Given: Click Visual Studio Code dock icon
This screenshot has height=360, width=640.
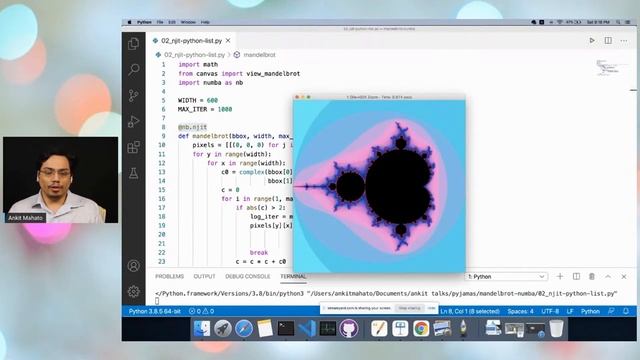Looking at the screenshot, I should pos(307,328).
